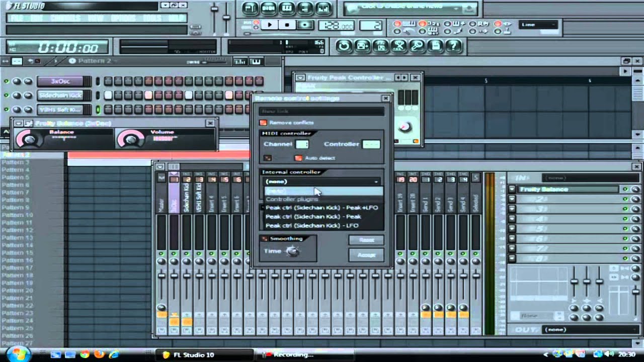The width and height of the screenshot is (644, 362).
Task: Show the Step Sequencer via its toolbar icon
Action: tap(269, 9)
